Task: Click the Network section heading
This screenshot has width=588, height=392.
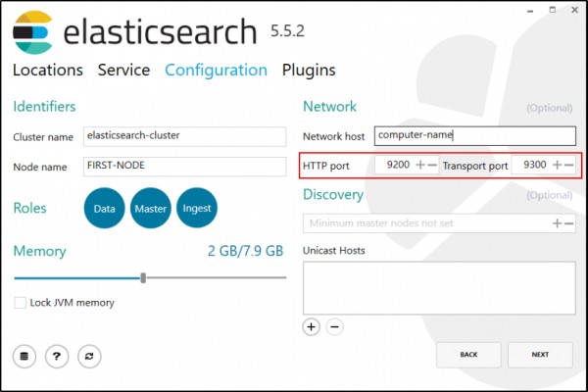Action: [329, 107]
